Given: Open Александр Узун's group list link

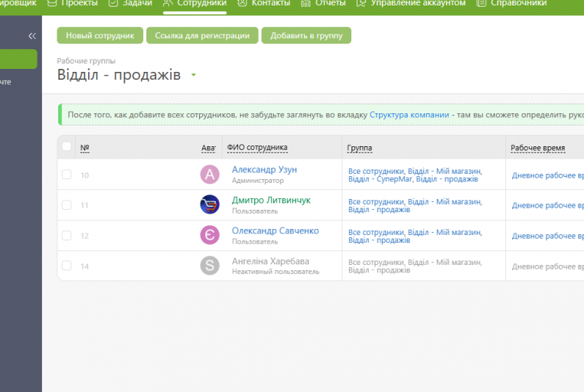Looking at the screenshot, I should pos(415,175).
